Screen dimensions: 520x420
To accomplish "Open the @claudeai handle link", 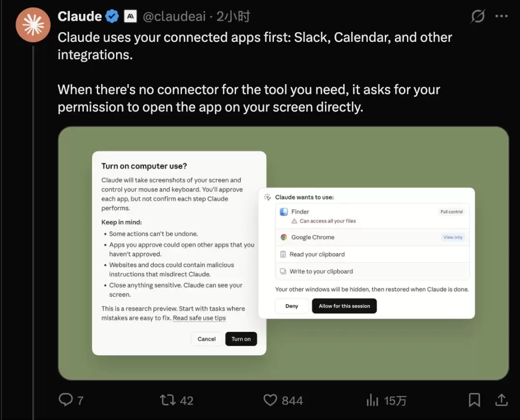I will tap(175, 17).
